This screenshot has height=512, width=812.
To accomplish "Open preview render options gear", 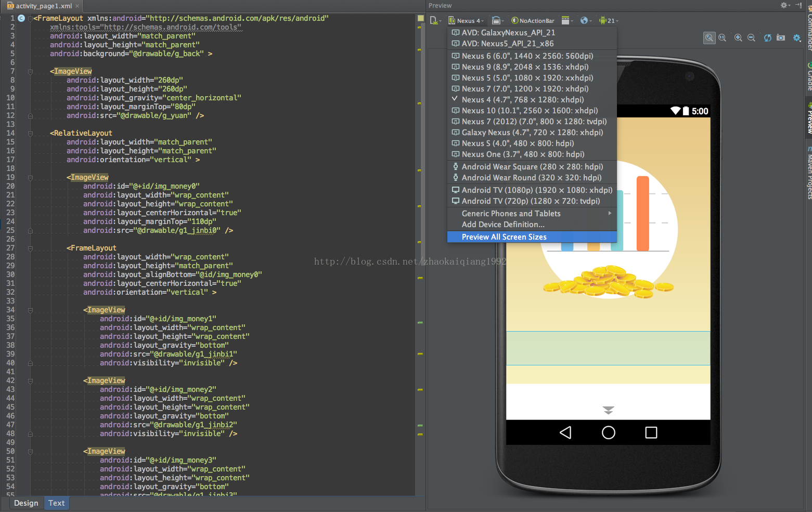I will (x=797, y=38).
